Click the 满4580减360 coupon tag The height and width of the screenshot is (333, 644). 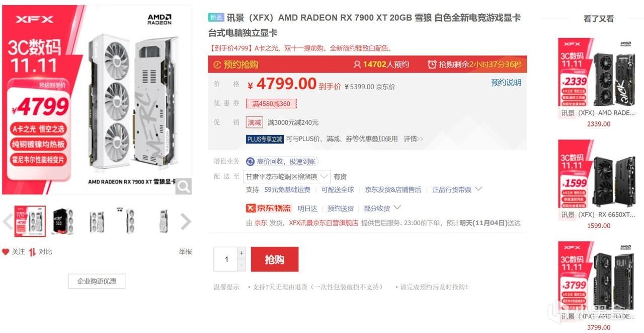[x=271, y=103]
